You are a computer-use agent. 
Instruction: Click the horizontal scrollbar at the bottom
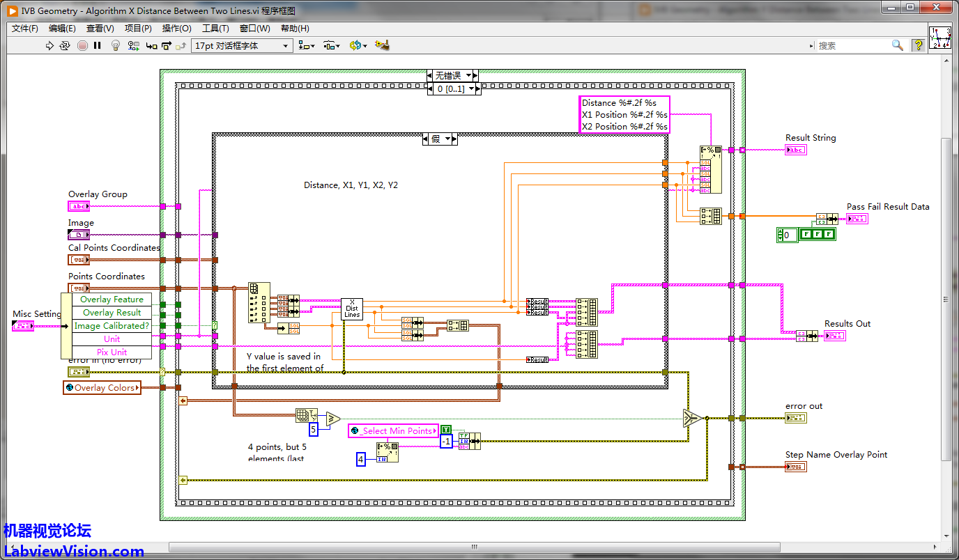474,547
